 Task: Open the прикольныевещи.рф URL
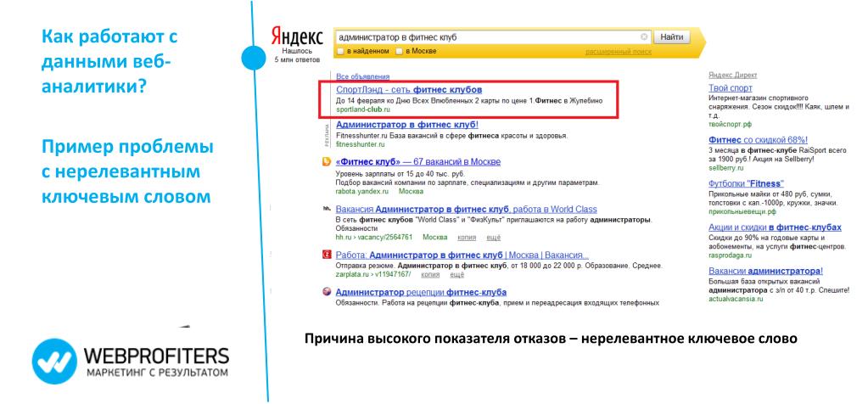tap(742, 211)
